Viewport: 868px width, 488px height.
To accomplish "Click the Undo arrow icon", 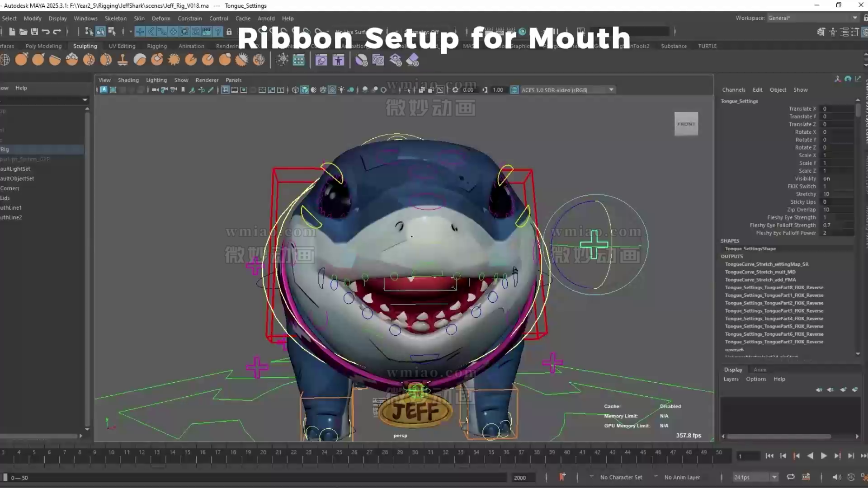I will point(46,32).
